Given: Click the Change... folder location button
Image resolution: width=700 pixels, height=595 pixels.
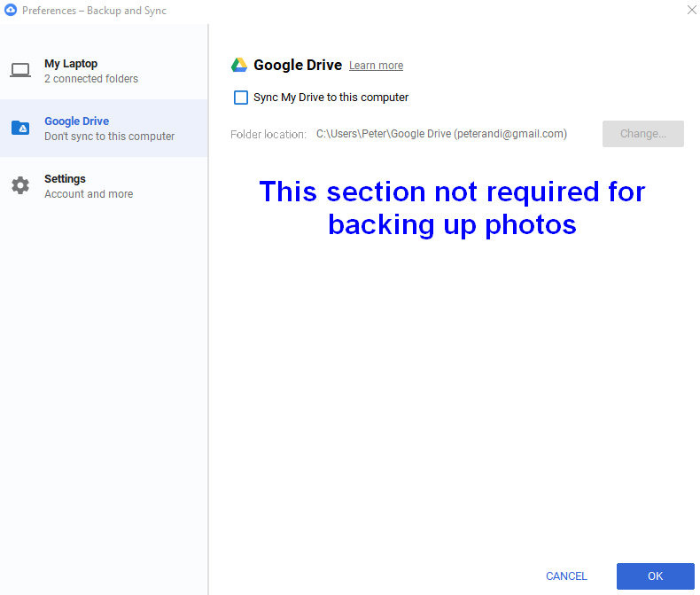Looking at the screenshot, I should 643,134.
